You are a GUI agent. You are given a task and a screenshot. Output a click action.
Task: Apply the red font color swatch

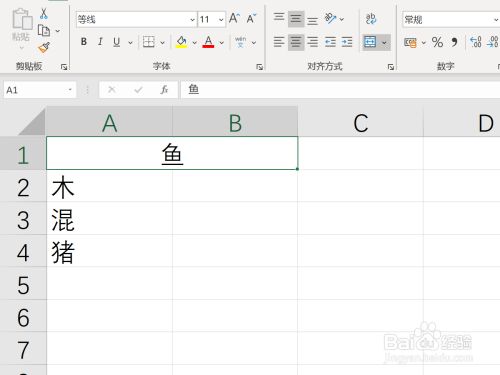tap(208, 42)
